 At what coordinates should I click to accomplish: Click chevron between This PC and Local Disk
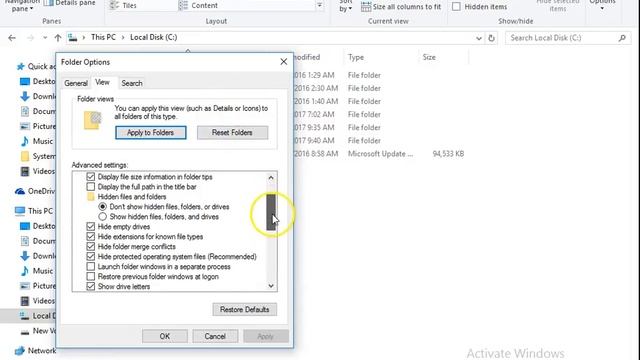click(122, 38)
